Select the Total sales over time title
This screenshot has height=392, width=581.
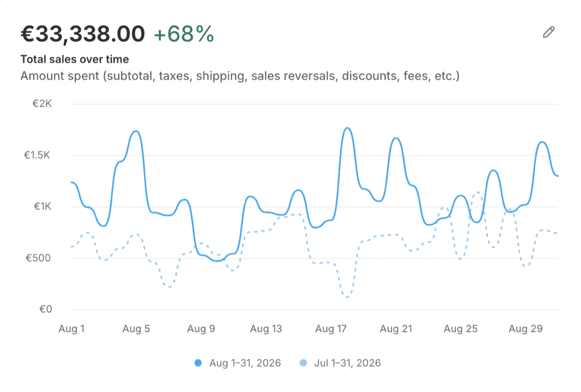point(75,60)
